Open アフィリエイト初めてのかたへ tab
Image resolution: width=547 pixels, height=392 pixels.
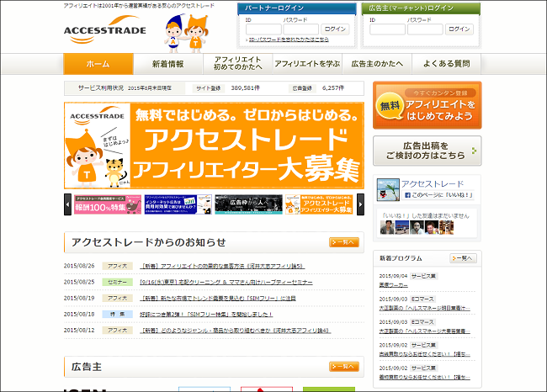(237, 64)
